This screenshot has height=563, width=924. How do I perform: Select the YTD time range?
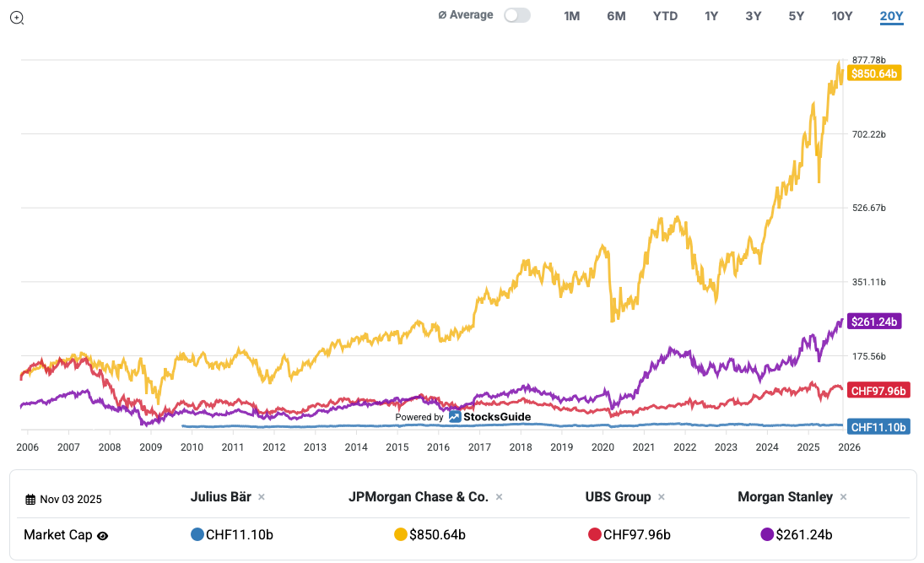coord(665,16)
